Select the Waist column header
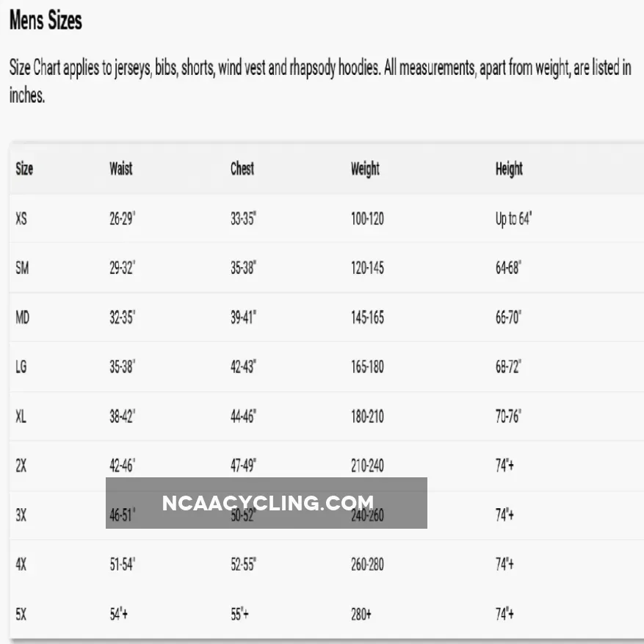This screenshot has width=644, height=644. tap(121, 169)
